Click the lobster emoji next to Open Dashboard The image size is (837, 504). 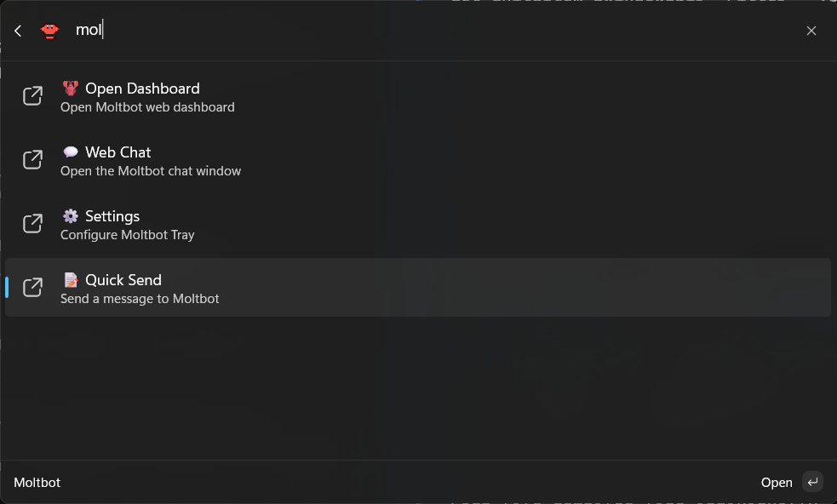click(x=70, y=89)
